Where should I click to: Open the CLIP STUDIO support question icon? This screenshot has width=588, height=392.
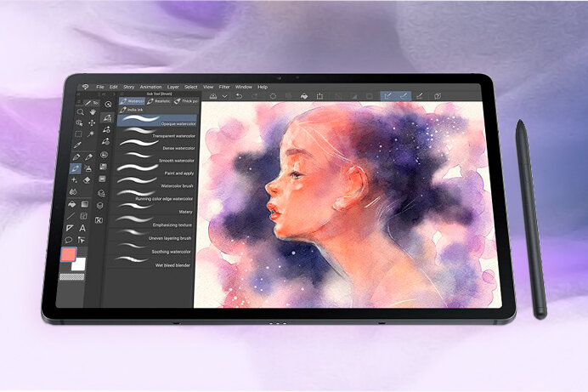tap(438, 96)
